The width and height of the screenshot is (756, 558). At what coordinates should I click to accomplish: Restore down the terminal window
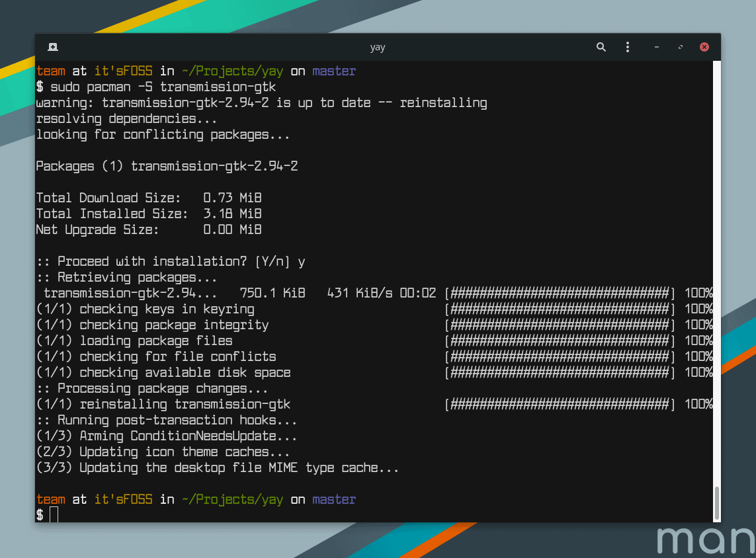click(x=680, y=47)
